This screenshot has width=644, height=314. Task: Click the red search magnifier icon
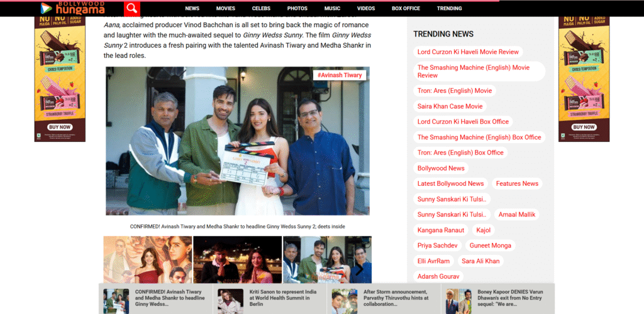coord(131,8)
